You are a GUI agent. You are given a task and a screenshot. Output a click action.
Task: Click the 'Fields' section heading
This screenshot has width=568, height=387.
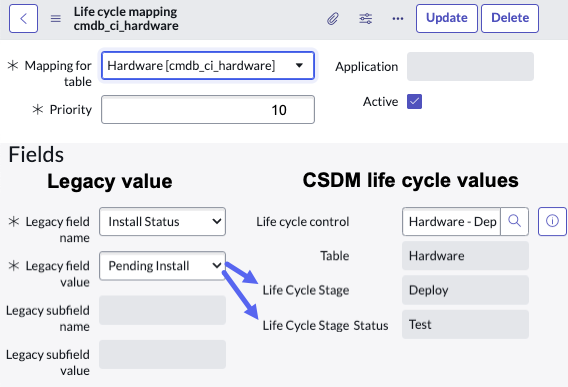pos(36,155)
